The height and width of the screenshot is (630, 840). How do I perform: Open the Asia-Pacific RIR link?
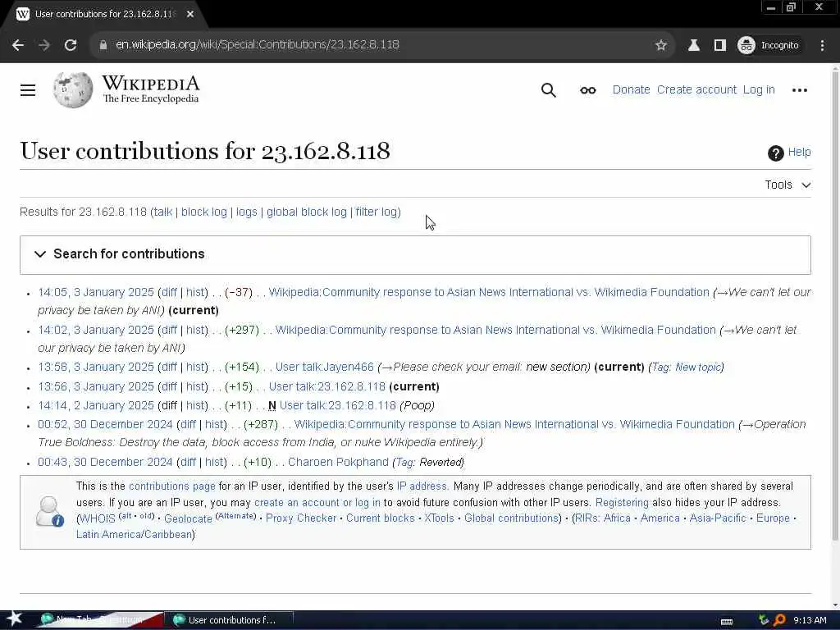(x=717, y=518)
